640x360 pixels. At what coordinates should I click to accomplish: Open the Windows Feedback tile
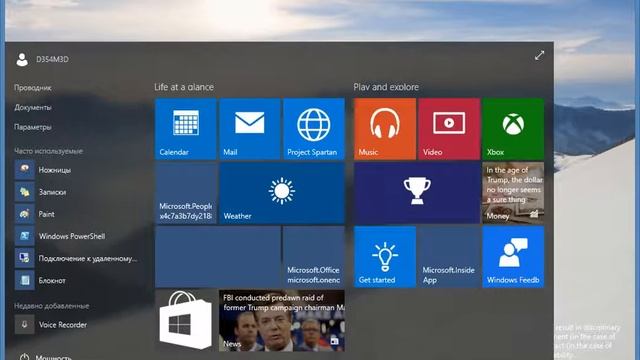[x=513, y=257]
